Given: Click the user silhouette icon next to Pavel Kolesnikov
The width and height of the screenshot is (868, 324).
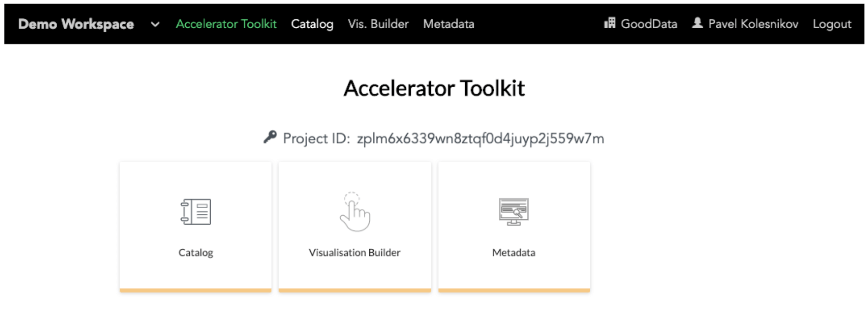Looking at the screenshot, I should 698,24.
